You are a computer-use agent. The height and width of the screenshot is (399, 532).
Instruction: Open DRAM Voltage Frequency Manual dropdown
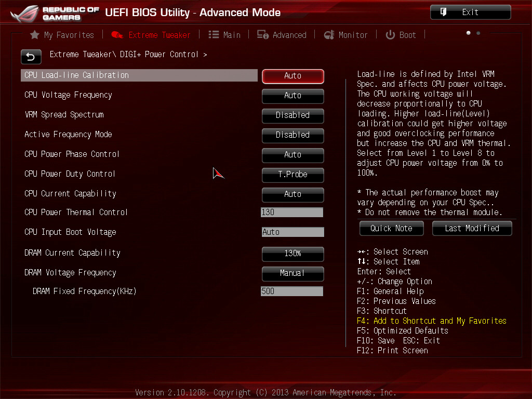pos(293,273)
